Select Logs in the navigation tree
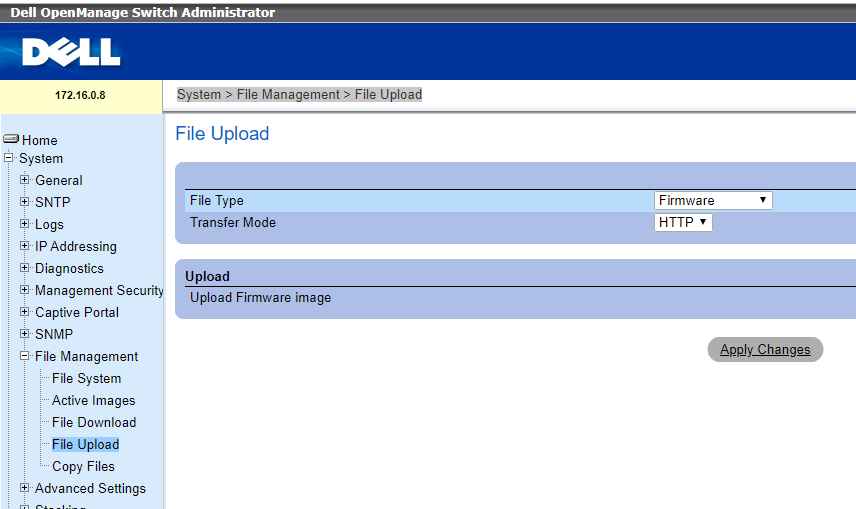 pyautogui.click(x=49, y=224)
